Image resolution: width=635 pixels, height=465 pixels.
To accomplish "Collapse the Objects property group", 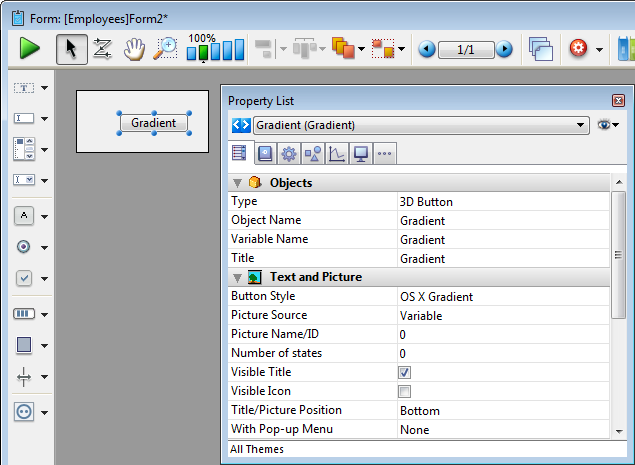I will pyautogui.click(x=237, y=183).
